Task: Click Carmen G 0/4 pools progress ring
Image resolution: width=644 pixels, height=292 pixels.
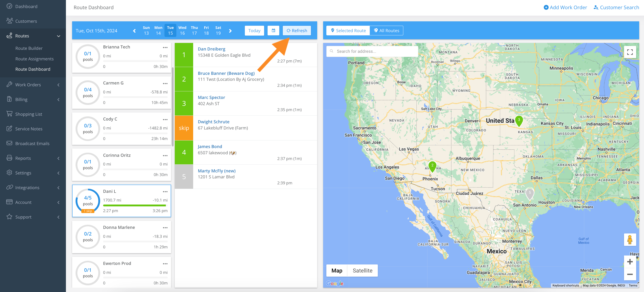Action: [88, 93]
